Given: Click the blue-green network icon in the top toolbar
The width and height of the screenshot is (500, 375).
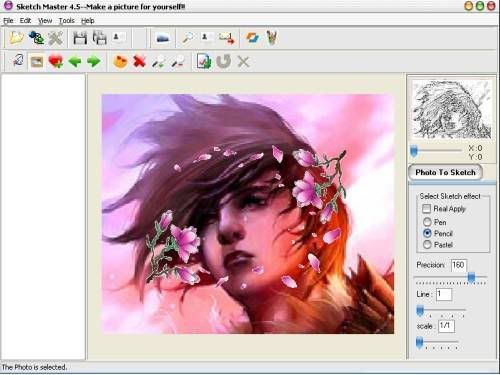Looking at the screenshot, I should coord(36,38).
